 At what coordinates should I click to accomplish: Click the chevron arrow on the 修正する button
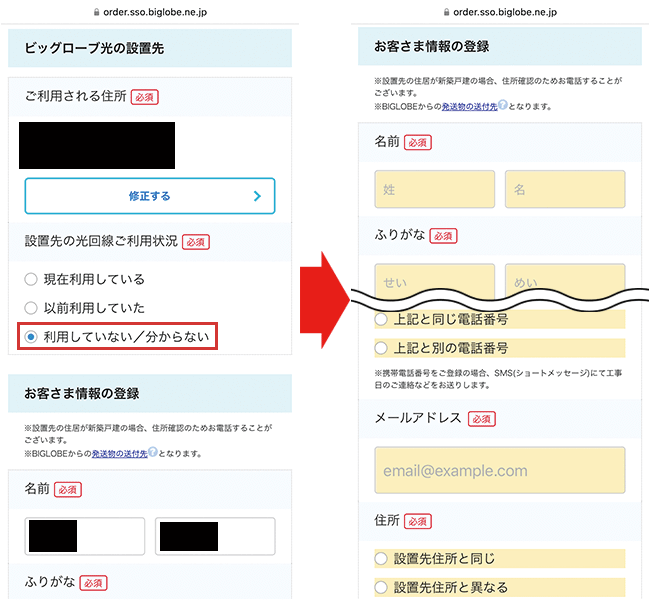tap(257, 197)
